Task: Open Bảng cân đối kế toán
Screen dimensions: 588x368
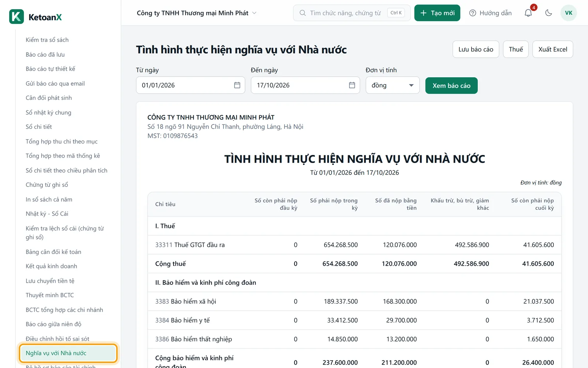Action: 54,252
